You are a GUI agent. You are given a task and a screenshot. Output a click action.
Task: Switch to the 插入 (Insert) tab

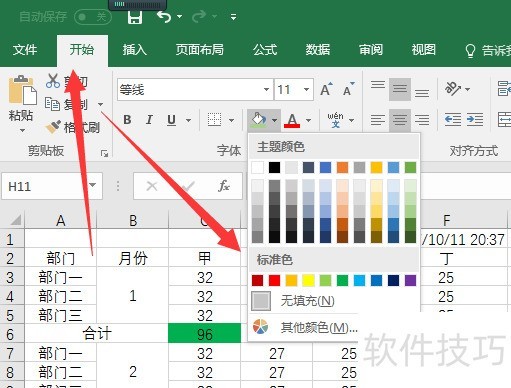[x=134, y=50]
